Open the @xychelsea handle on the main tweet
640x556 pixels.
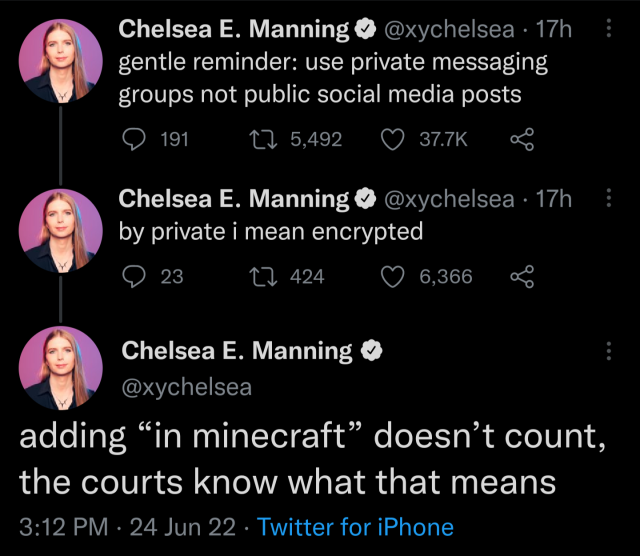(186, 386)
